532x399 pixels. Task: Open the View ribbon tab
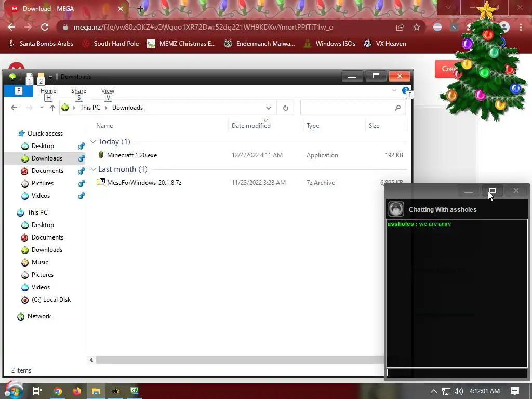point(108,90)
